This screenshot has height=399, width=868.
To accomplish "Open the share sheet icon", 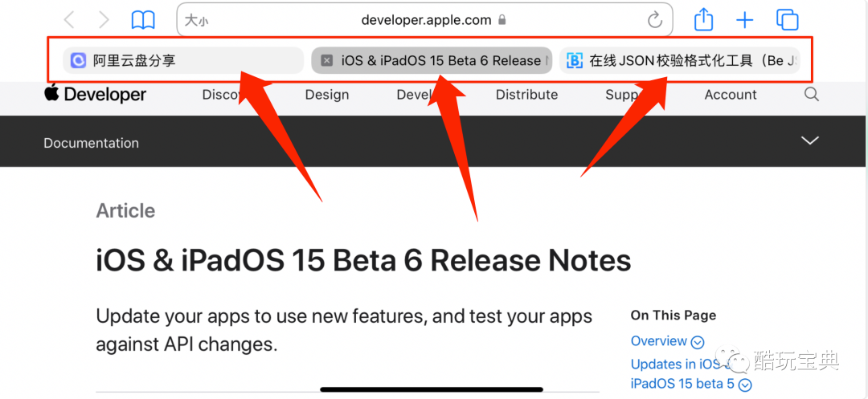I will [703, 20].
